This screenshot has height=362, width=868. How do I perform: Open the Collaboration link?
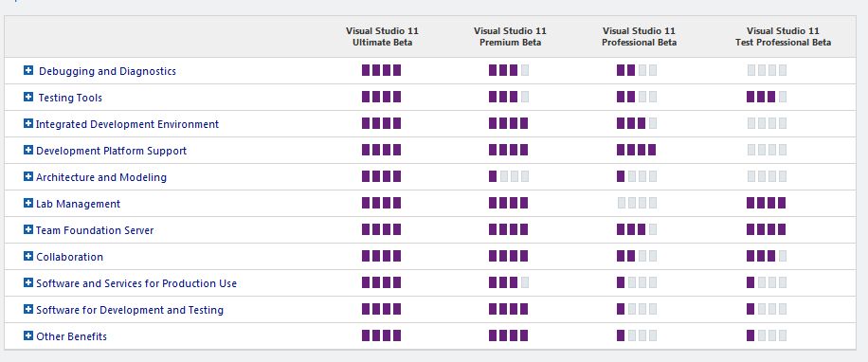pos(70,257)
